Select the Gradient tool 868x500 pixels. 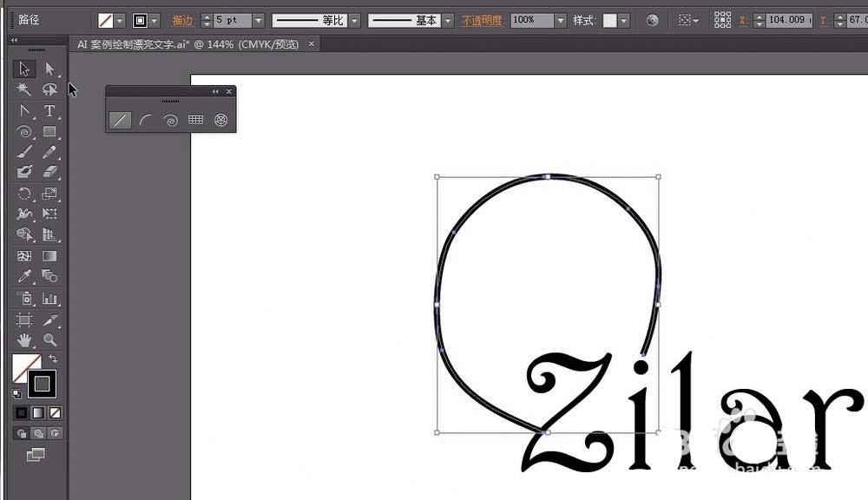point(49,256)
